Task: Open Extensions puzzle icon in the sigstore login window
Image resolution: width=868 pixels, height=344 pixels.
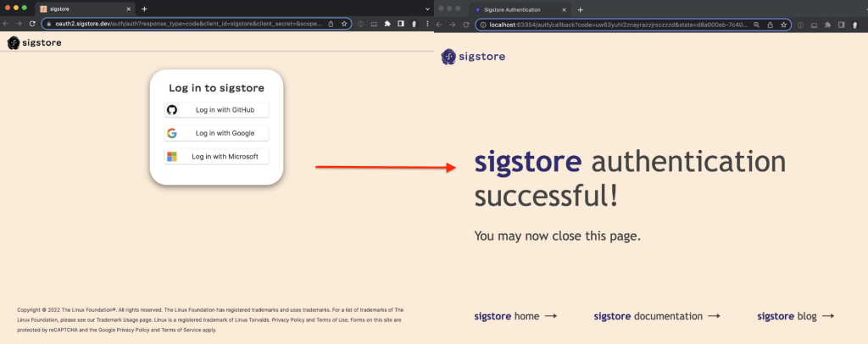Action: [387, 24]
